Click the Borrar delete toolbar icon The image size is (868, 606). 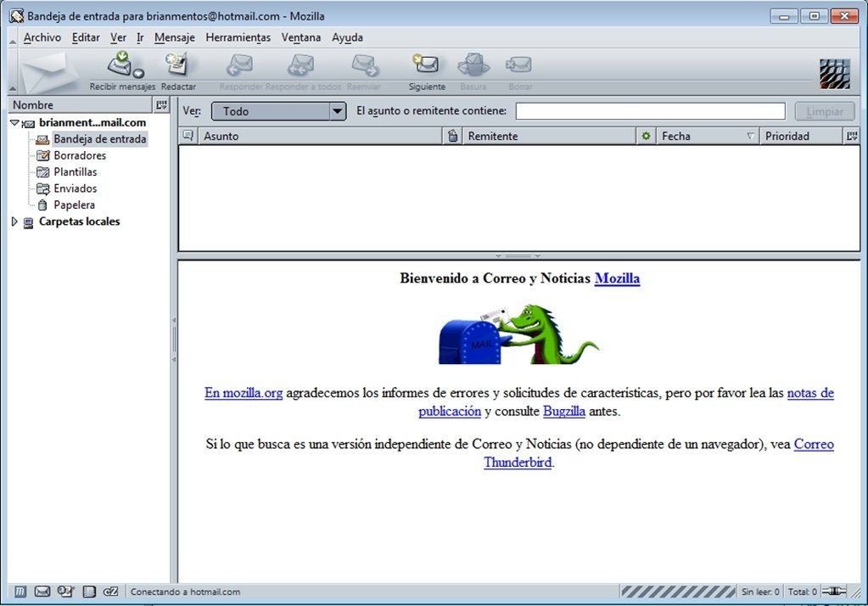click(519, 65)
